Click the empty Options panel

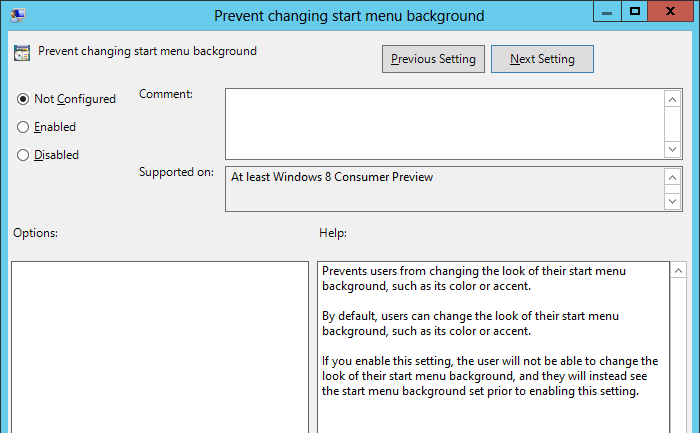[160, 346]
